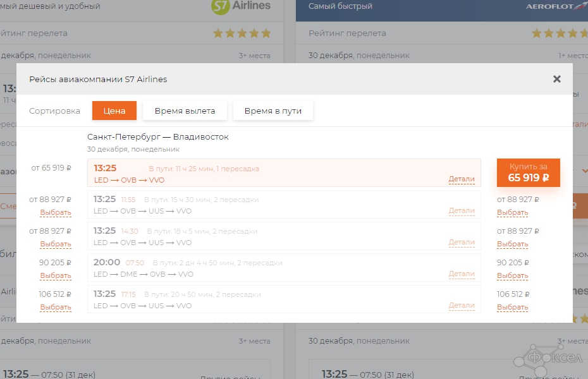
Task: Choose right Выбрать under 90 205 ₽
Action: click(x=512, y=275)
